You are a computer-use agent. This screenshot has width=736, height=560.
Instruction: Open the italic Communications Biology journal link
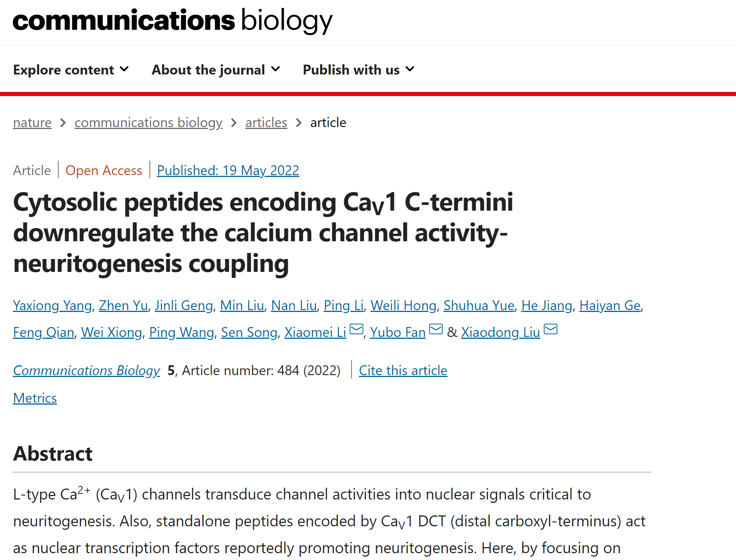tap(87, 371)
